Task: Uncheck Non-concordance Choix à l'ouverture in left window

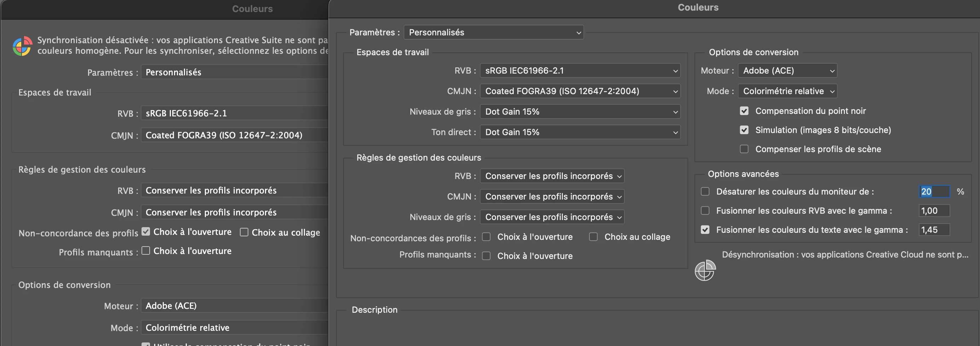Action: 146,231
